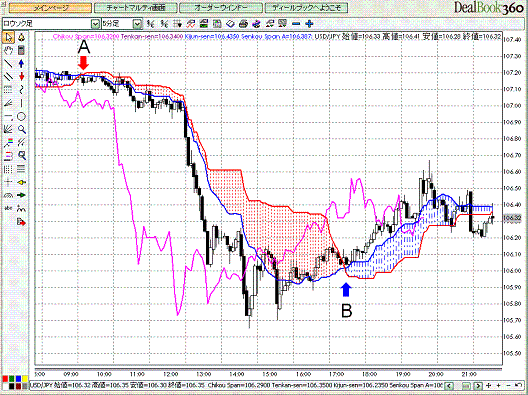Click the red color swatch

click(5, 380)
